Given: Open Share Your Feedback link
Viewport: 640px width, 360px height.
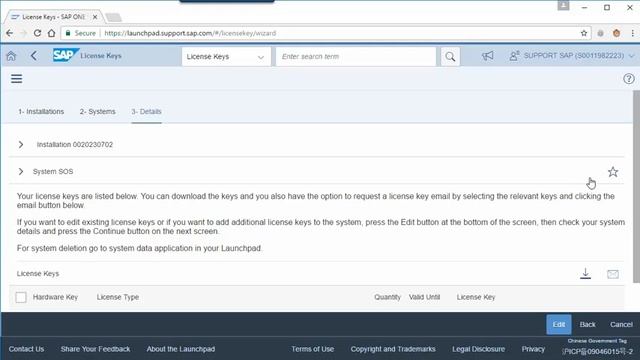Looking at the screenshot, I should 96,349.
